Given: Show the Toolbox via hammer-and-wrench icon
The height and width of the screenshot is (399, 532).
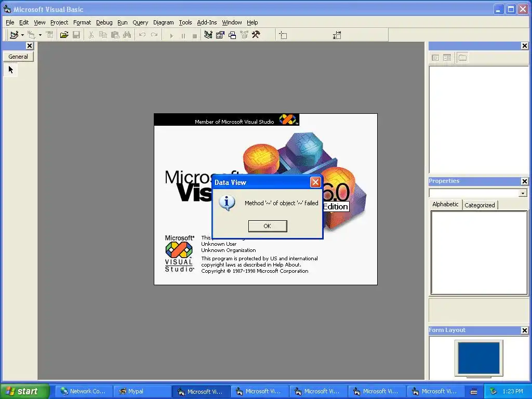Looking at the screenshot, I should tap(256, 35).
